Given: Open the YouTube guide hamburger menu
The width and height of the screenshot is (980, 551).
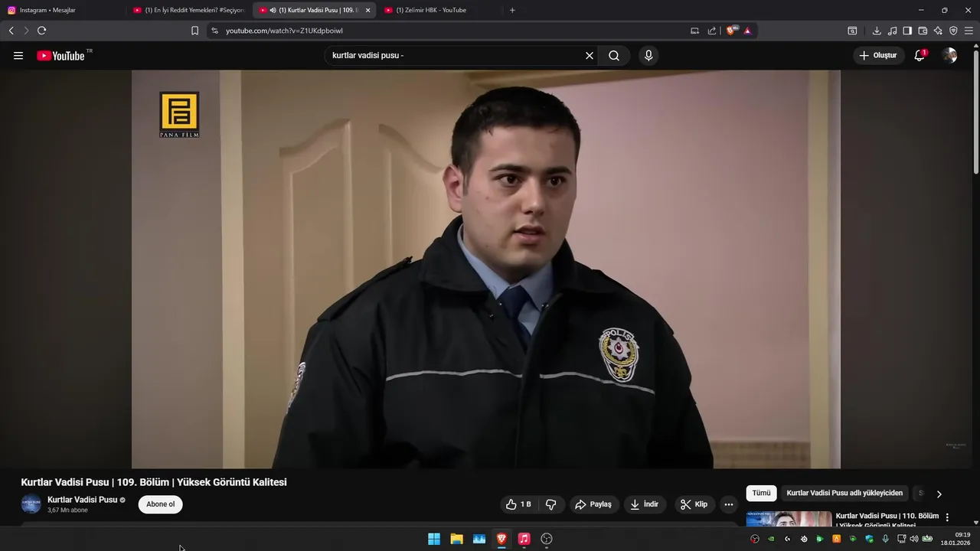Looking at the screenshot, I should point(18,56).
